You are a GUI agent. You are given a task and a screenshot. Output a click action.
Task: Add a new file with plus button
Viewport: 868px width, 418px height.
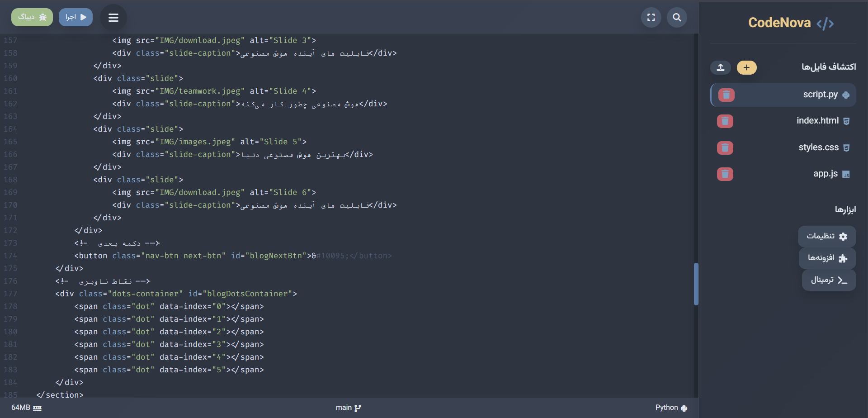tap(746, 67)
